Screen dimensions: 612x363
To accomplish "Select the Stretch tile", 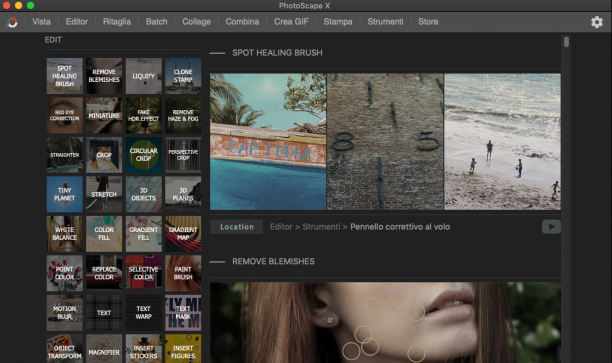I will [x=104, y=194].
